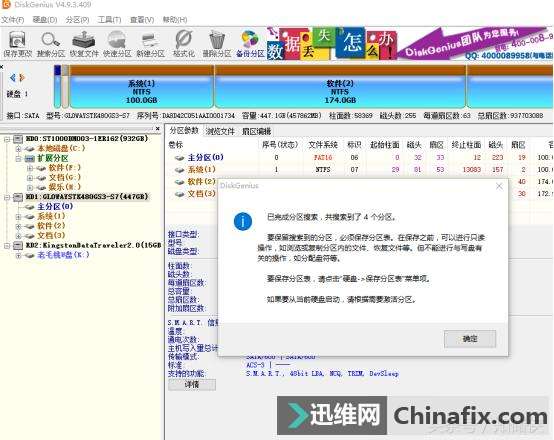Click the 备份分区 backup partition icon
The width and height of the screenshot is (554, 440).
coord(250,43)
